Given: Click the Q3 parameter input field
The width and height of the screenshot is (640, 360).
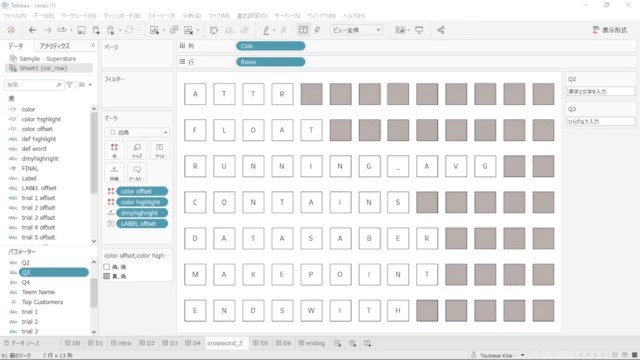Looking at the screenshot, I should click(x=600, y=122).
